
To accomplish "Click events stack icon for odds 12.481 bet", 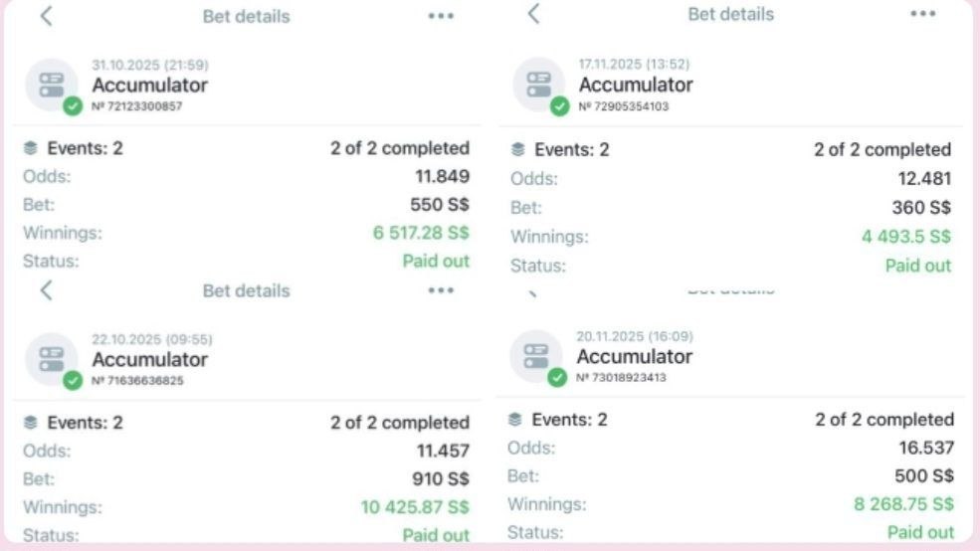I will pyautogui.click(x=517, y=149).
